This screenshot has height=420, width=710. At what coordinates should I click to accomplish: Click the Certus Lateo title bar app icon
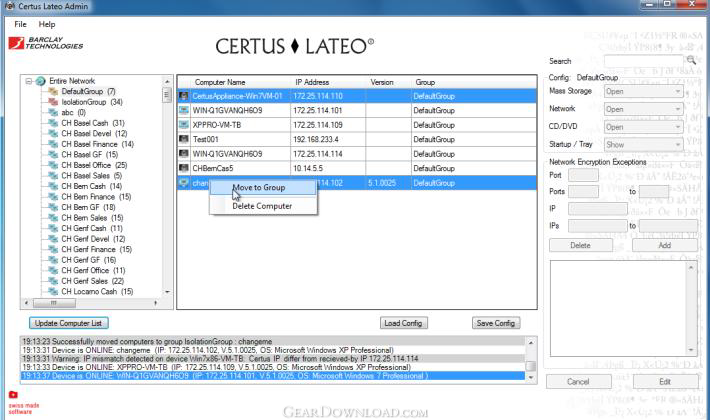pyautogui.click(x=9, y=6)
